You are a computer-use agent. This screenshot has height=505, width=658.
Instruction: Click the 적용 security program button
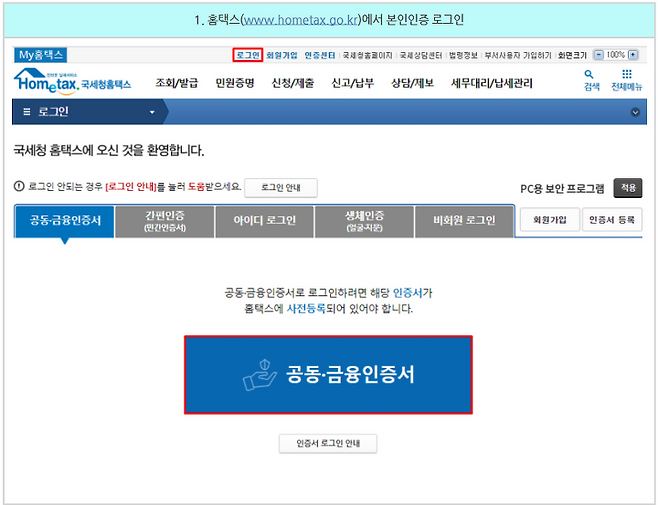(x=628, y=188)
